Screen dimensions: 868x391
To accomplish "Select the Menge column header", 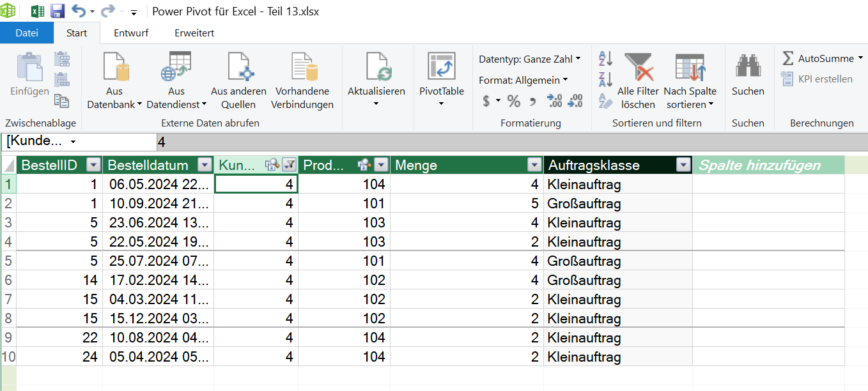I will [467, 165].
